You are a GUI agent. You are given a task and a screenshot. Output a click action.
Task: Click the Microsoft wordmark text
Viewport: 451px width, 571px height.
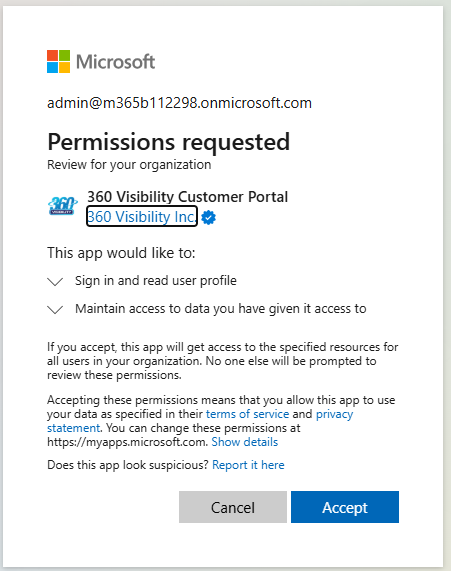(115, 62)
